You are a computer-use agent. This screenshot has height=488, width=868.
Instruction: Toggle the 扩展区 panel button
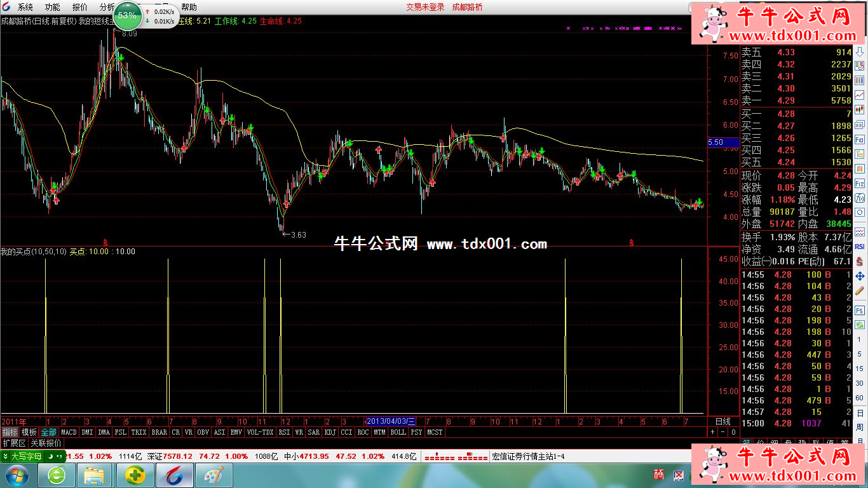[x=14, y=443]
